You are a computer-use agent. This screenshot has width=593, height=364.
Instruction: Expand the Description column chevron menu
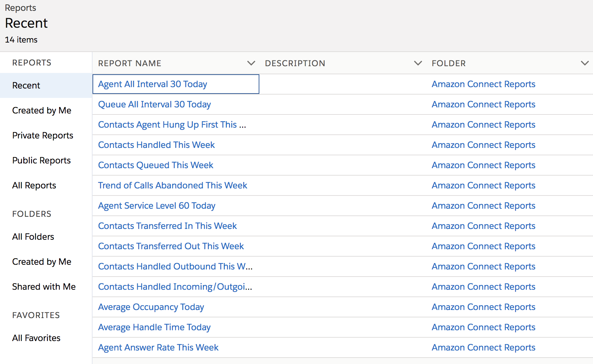click(x=418, y=63)
